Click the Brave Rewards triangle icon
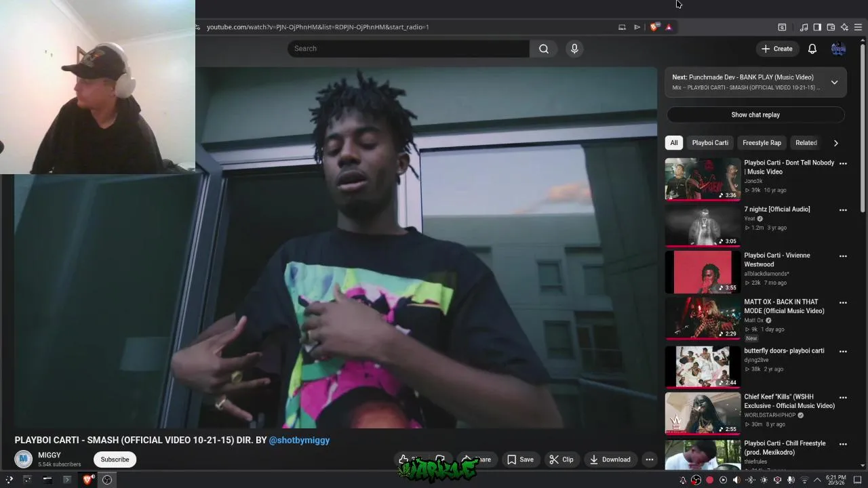Image resolution: width=868 pixels, height=488 pixels. [x=669, y=27]
